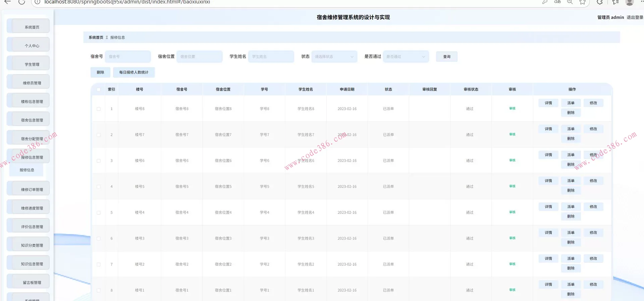This screenshot has width=644, height=301.
Task: Click the 退出登录 logout link
Action: tap(635, 17)
